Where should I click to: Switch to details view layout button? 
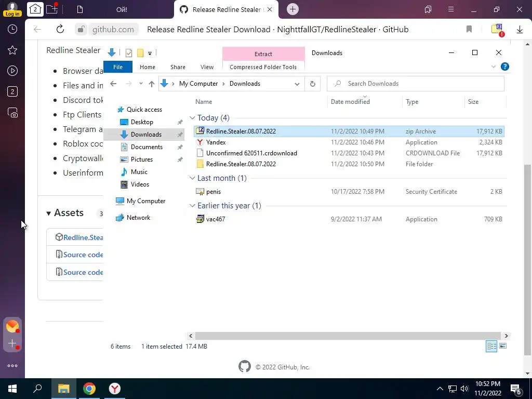[491, 346]
